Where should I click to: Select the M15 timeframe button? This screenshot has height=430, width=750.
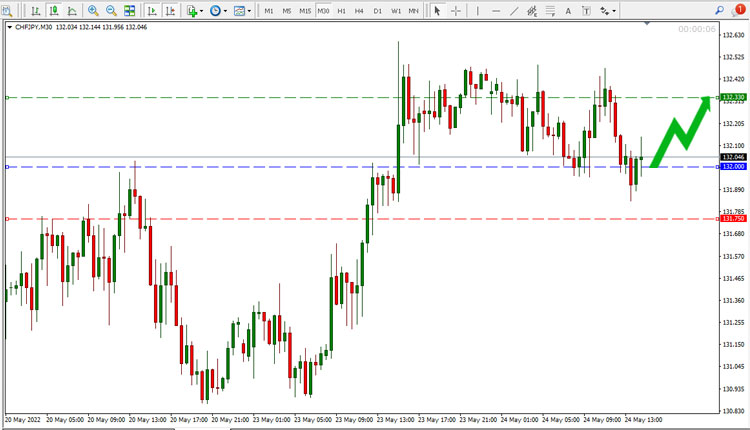click(x=305, y=11)
